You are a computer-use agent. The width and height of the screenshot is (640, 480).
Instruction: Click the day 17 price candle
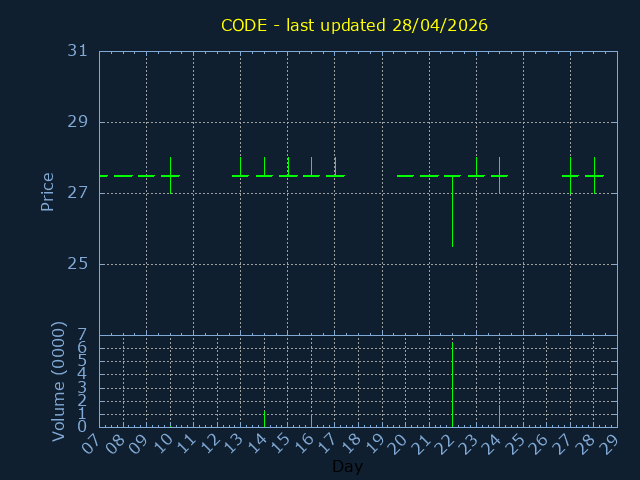tap(335, 175)
